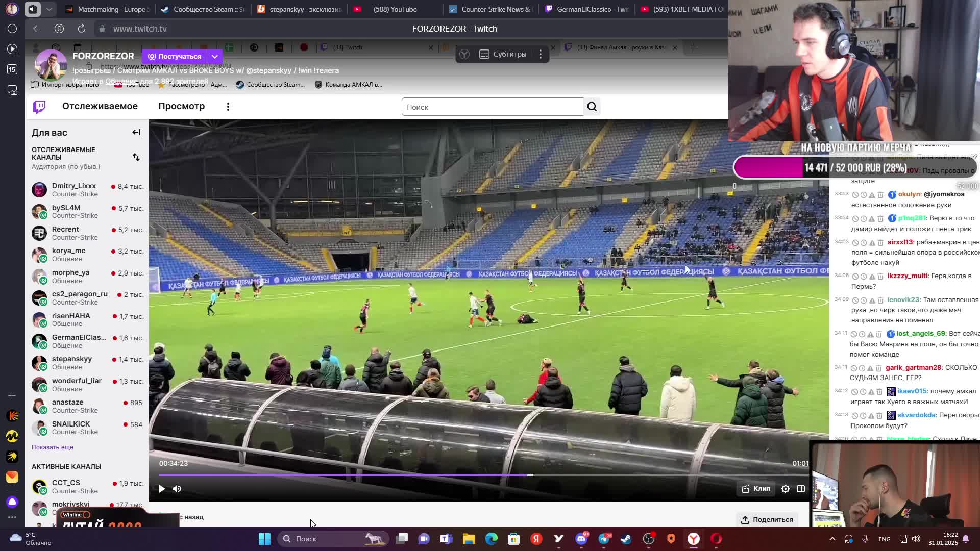Open CCT_CS active channel
The image size is (980, 551).
click(87, 486)
